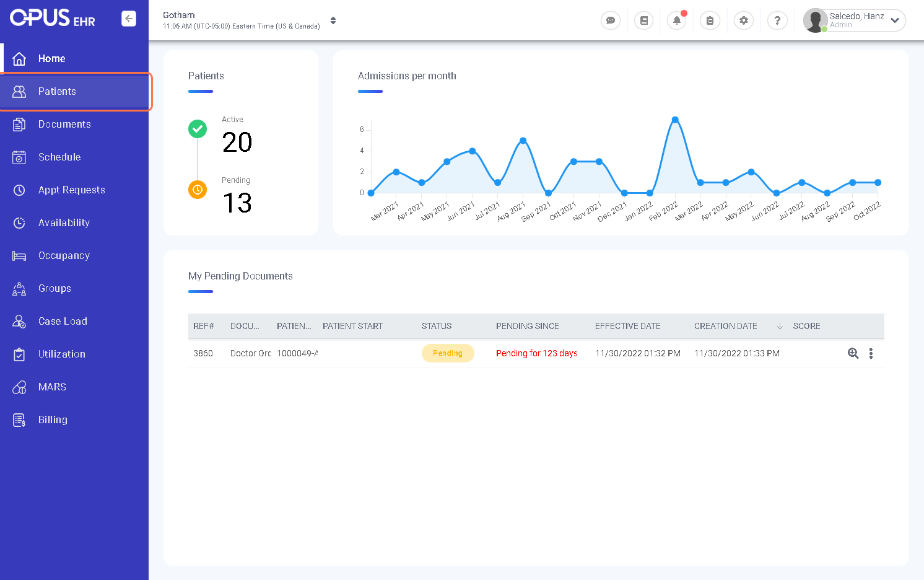This screenshot has height=580, width=924.
Task: Sort by the REF# column header
Action: click(x=204, y=326)
